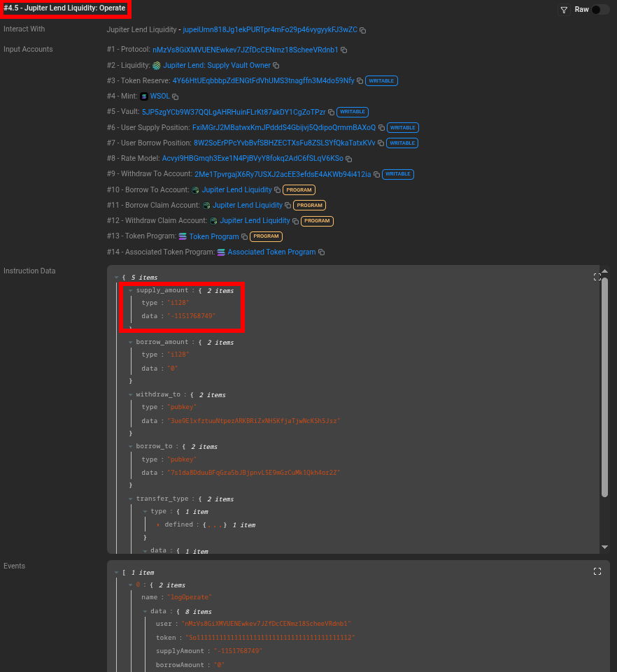Viewport: 617px width, 672px height.
Task: Open the Associated Token Program link
Action: [x=271, y=252]
